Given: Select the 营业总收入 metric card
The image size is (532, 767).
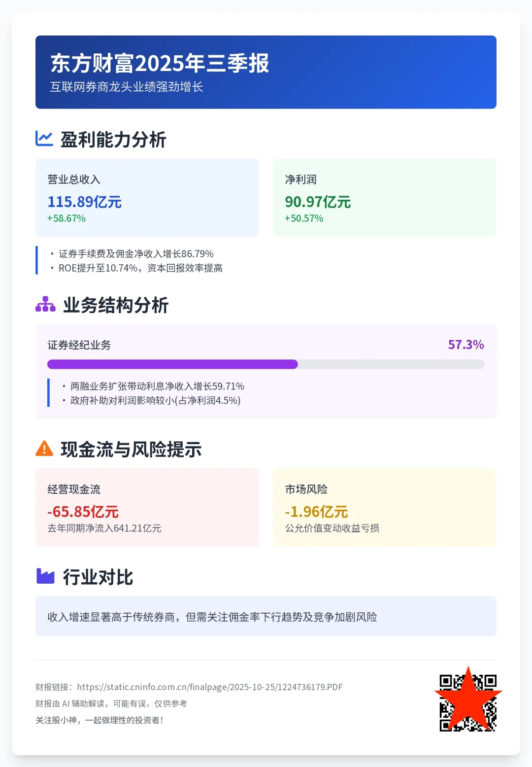Looking at the screenshot, I should tap(146, 197).
